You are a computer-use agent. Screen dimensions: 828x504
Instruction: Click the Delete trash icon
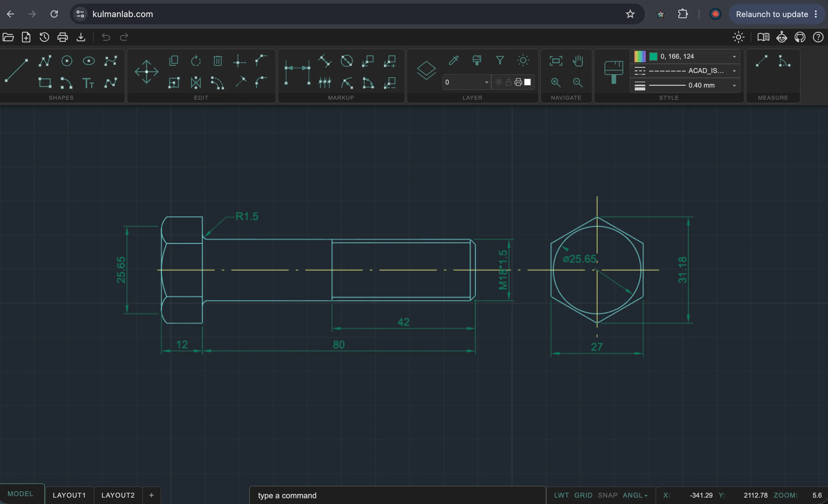[218, 61]
